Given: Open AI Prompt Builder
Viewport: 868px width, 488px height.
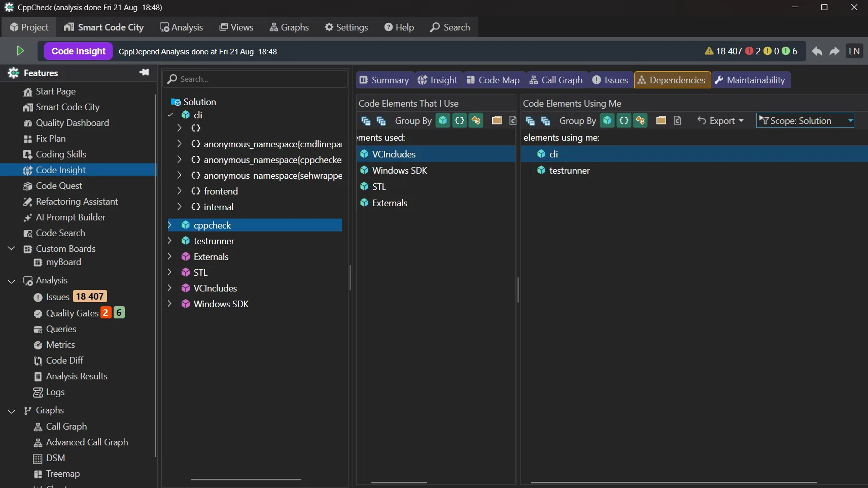Looking at the screenshot, I should coord(64,217).
